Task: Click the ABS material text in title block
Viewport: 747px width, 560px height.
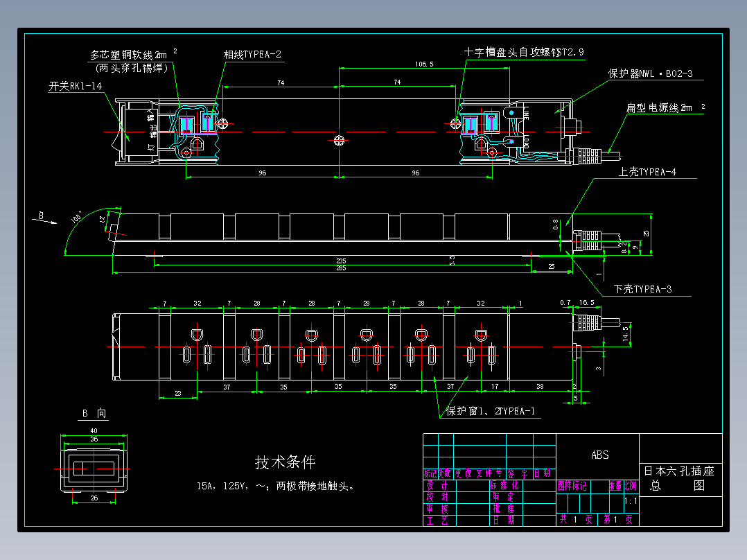Action: coord(600,455)
